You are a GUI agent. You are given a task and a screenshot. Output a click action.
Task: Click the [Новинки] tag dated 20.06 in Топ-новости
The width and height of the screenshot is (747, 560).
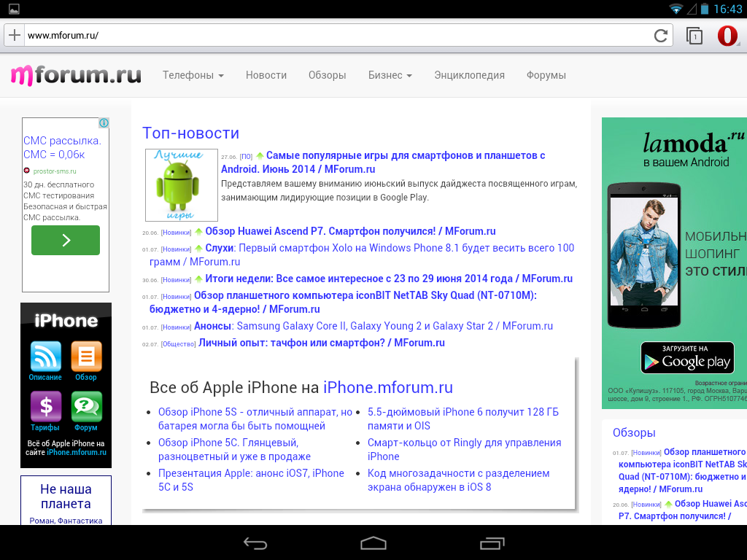point(176,233)
